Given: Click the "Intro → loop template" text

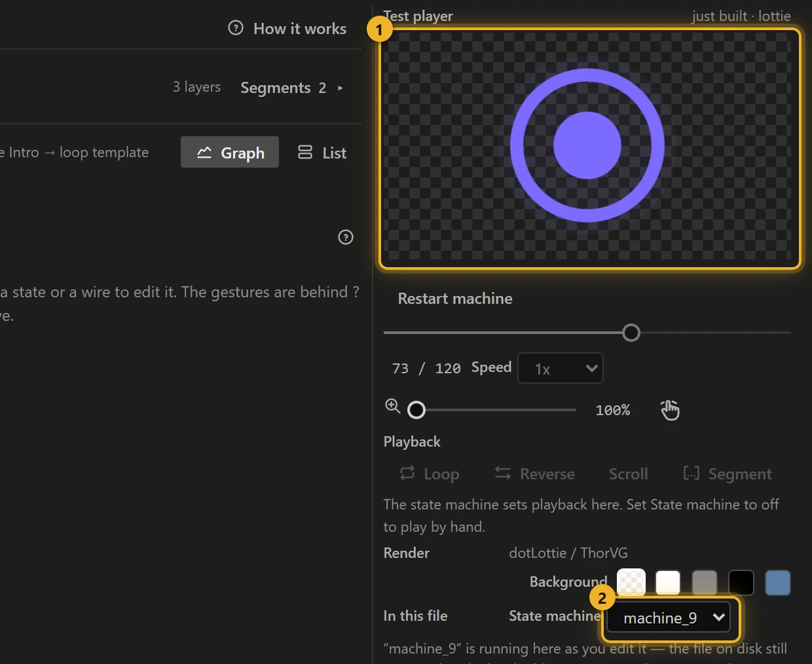Looking at the screenshot, I should click(x=79, y=152).
